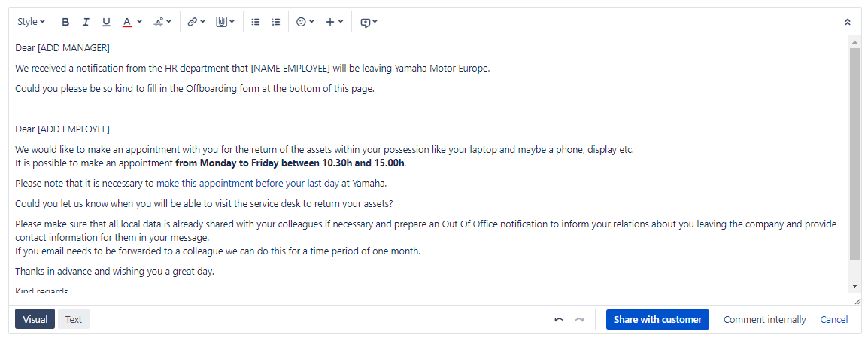The image size is (868, 341).
Task: Redo the last edit
Action: [579, 320]
